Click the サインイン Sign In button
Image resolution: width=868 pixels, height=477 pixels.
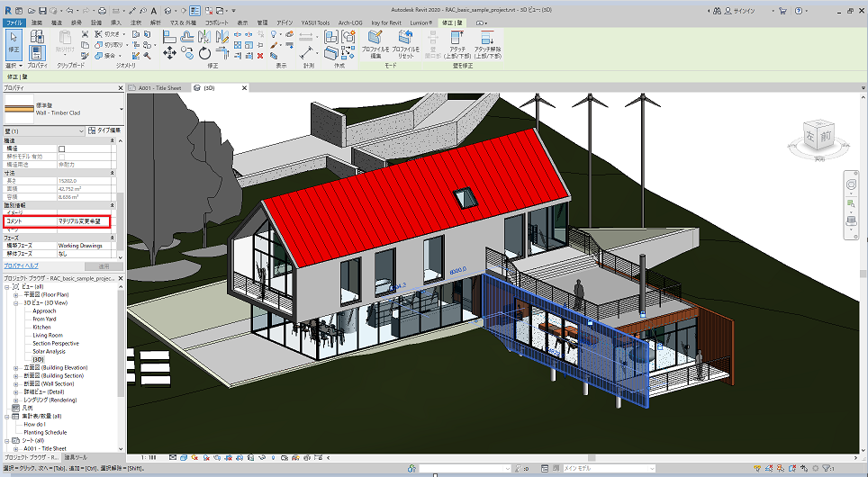744,11
